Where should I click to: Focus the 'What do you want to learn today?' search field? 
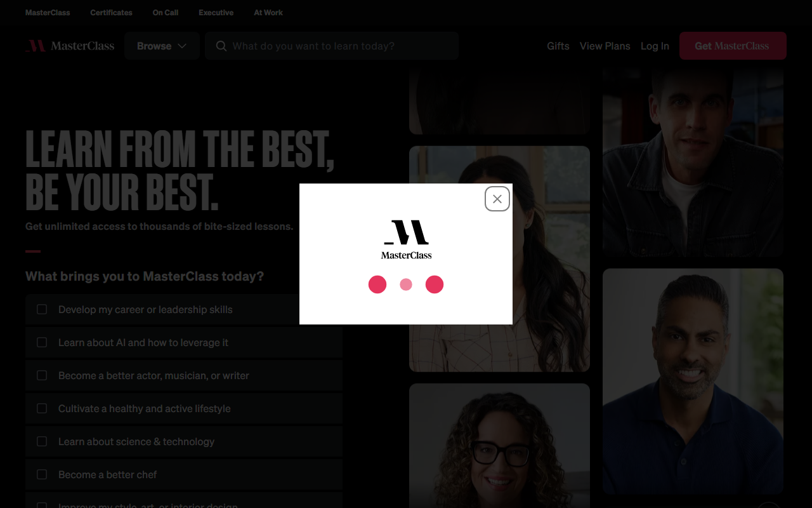(x=332, y=46)
